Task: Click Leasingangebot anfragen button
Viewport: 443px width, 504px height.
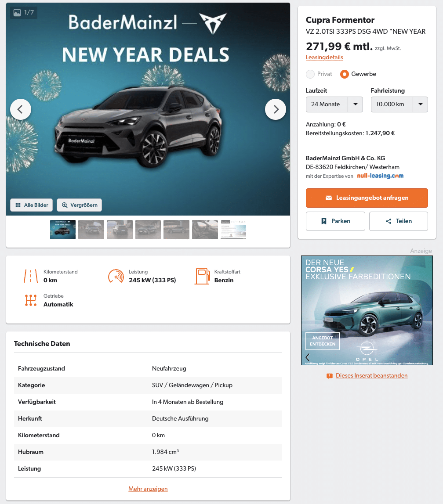Action: coord(367,198)
